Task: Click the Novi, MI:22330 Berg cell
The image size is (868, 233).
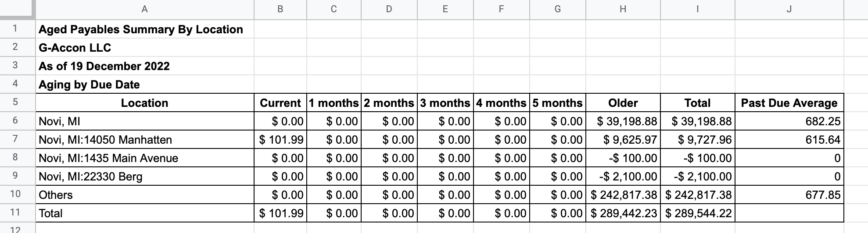Action: click(144, 176)
